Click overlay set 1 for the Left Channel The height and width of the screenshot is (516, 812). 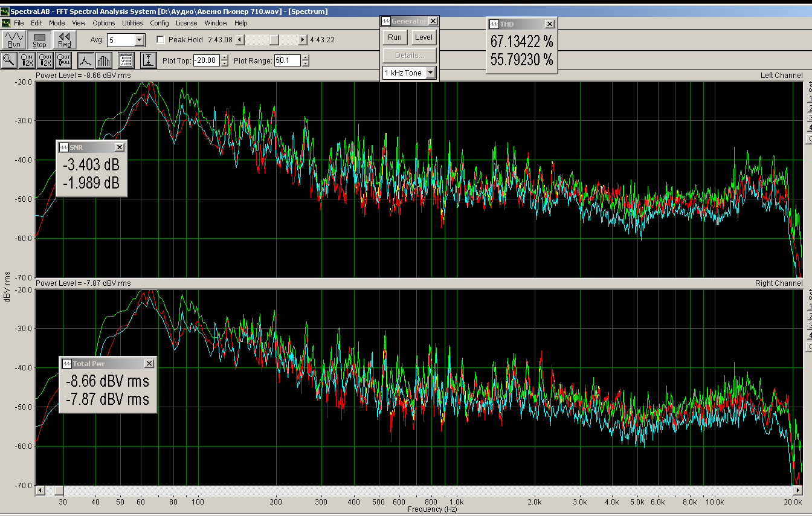point(810,98)
